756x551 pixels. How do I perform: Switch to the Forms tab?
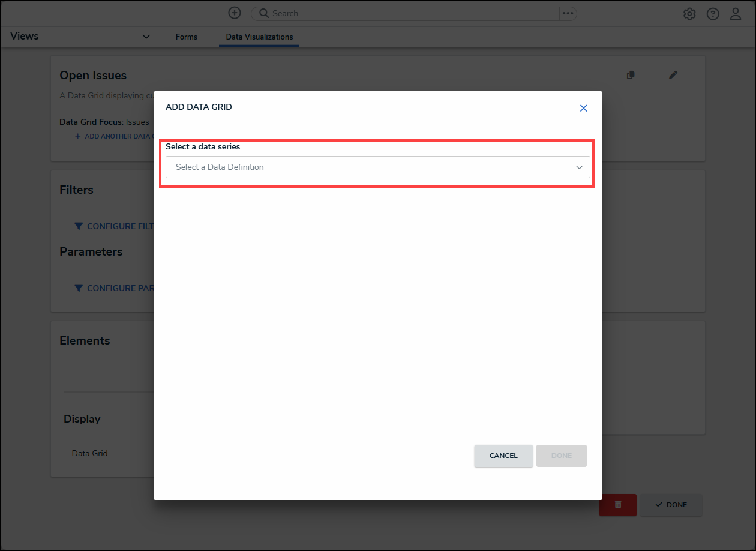click(186, 37)
